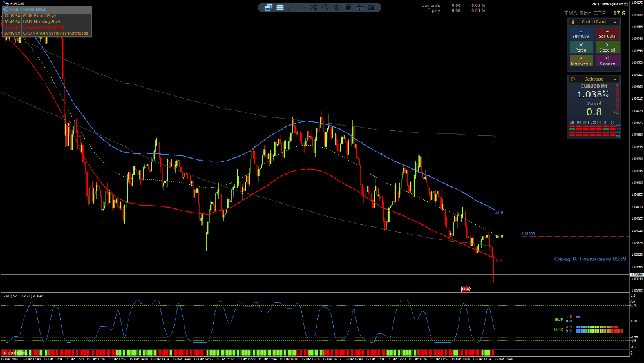The image size is (644, 363).
Task: Click the vertical align divider icon
Action: tap(359, 7)
